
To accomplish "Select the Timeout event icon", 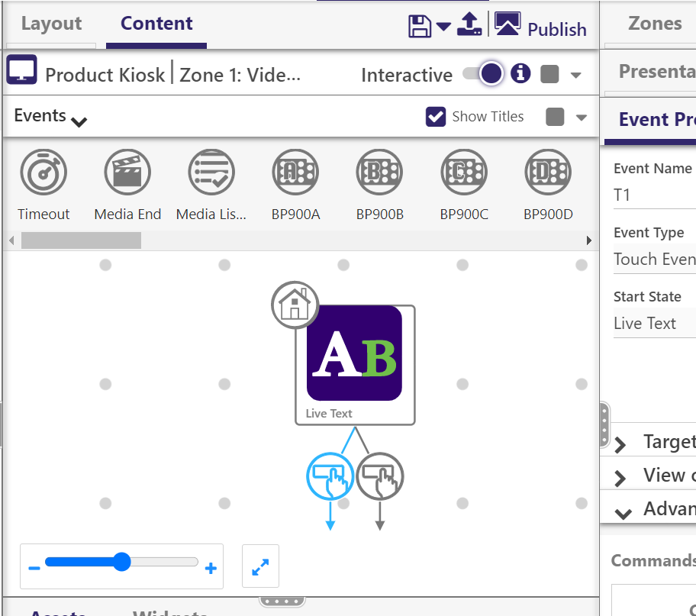I will point(43,173).
